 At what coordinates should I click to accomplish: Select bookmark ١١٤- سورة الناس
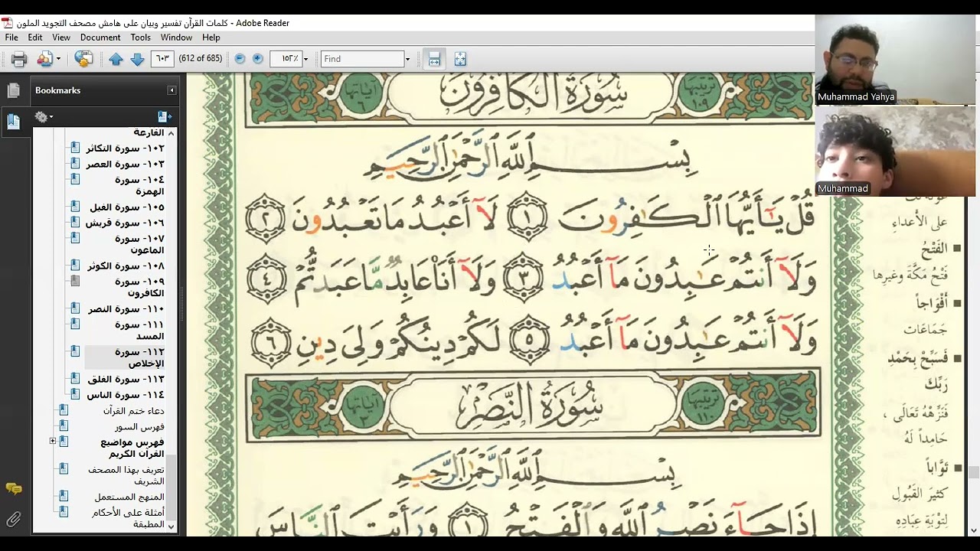tap(125, 395)
